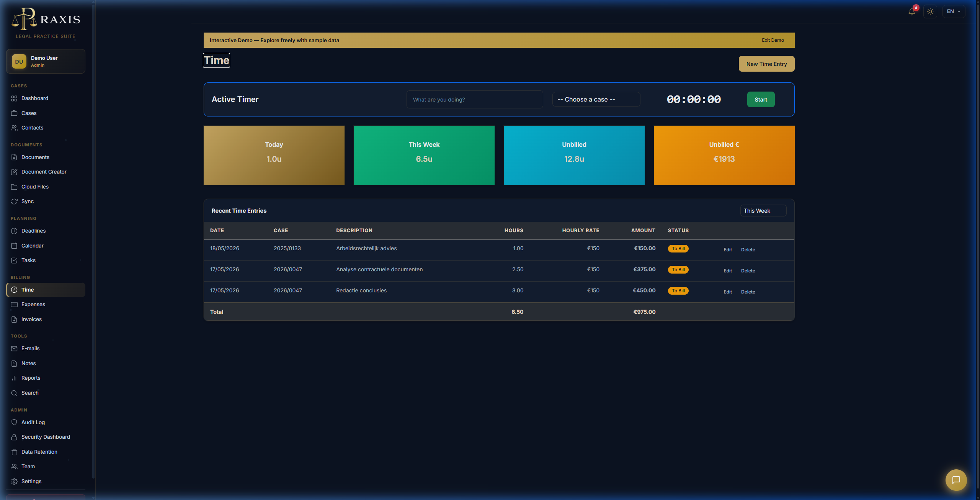Image resolution: width=980 pixels, height=500 pixels.
Task: Click the Reports bar chart icon
Action: 14,378
